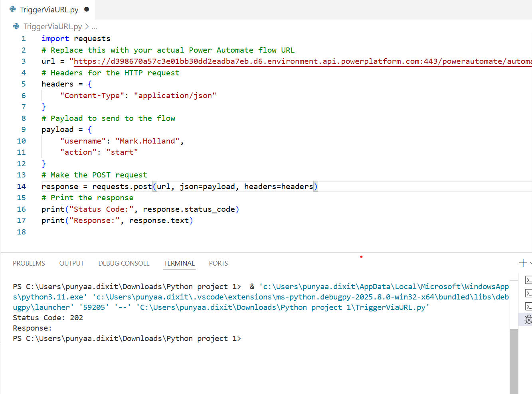The height and width of the screenshot is (394, 532).
Task: Click line number 14 in the gutter
Action: click(22, 187)
